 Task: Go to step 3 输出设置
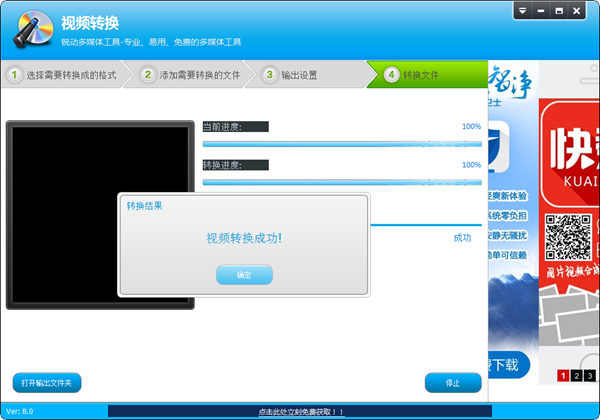[x=308, y=75]
